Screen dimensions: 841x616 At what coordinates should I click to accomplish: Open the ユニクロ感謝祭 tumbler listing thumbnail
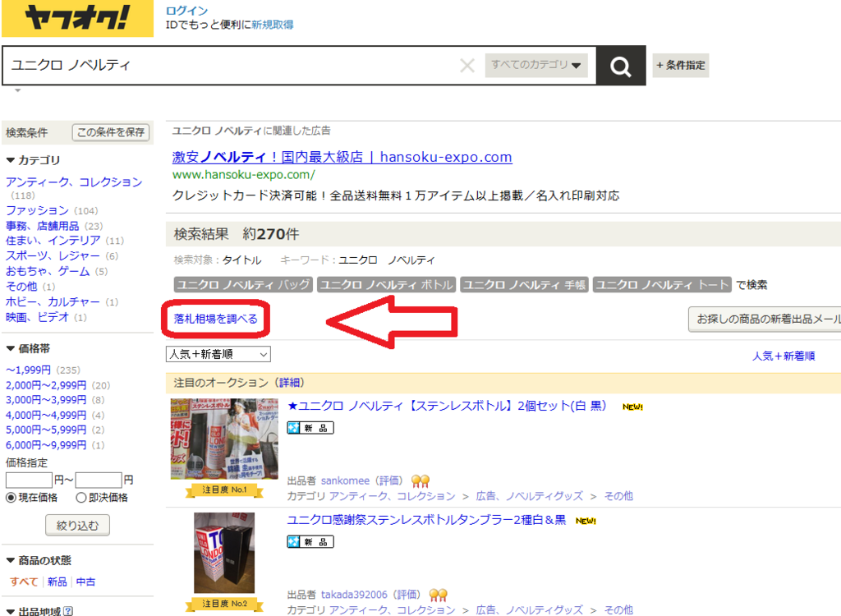(x=224, y=553)
